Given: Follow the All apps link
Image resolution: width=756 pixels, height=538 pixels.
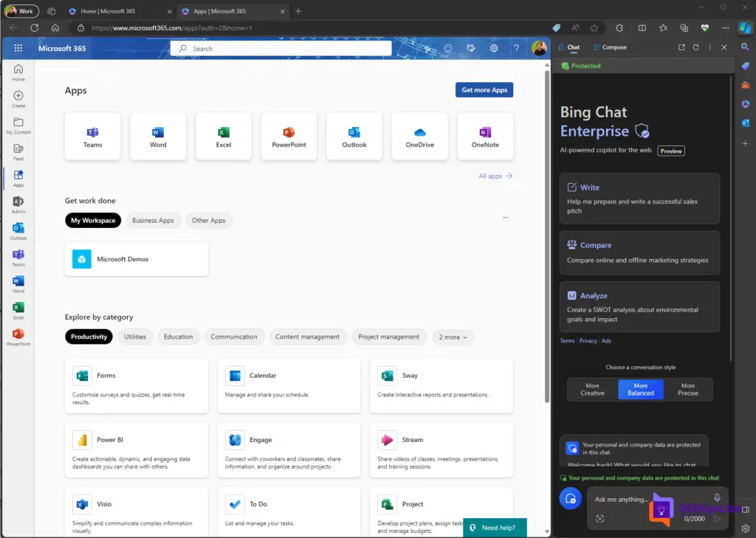Looking at the screenshot, I should (495, 176).
